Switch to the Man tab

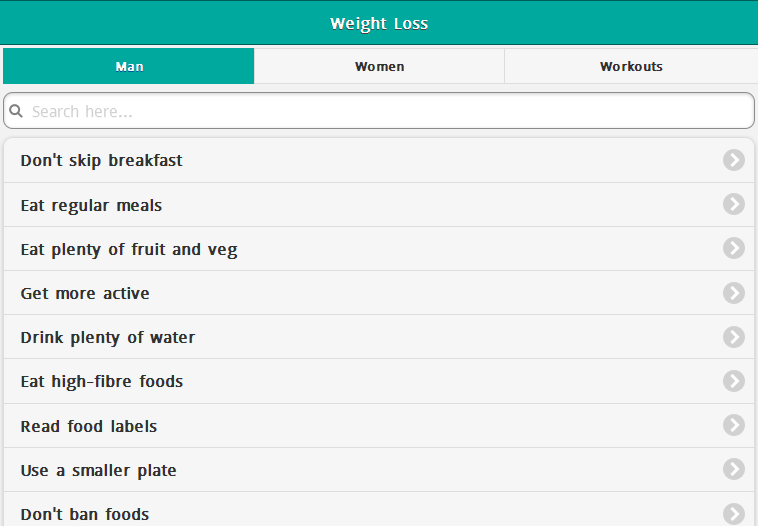point(129,66)
